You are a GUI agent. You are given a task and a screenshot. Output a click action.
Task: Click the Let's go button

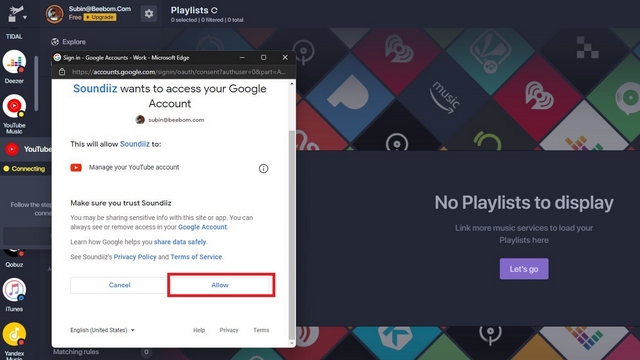(x=524, y=269)
